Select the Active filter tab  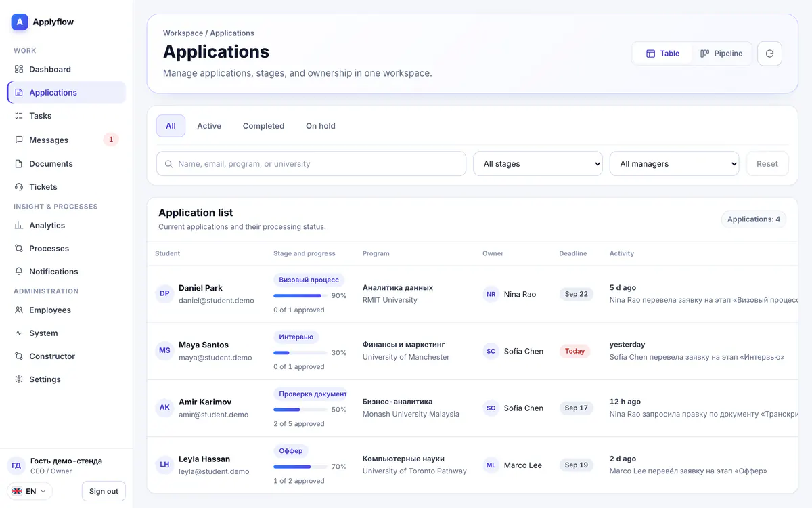tap(209, 126)
